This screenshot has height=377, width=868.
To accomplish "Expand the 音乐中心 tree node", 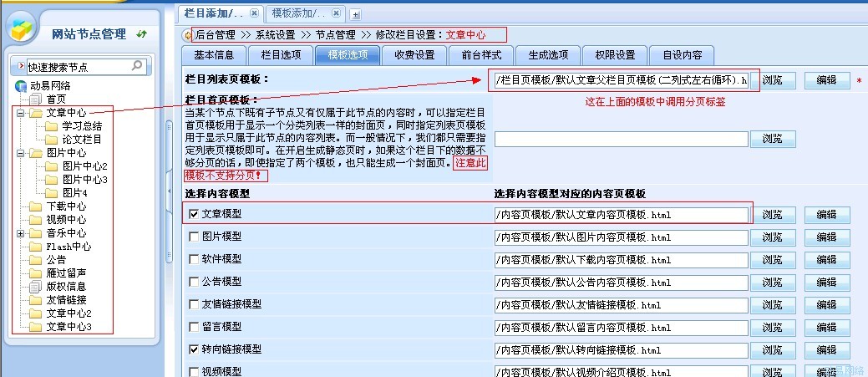I will pyautogui.click(x=20, y=233).
